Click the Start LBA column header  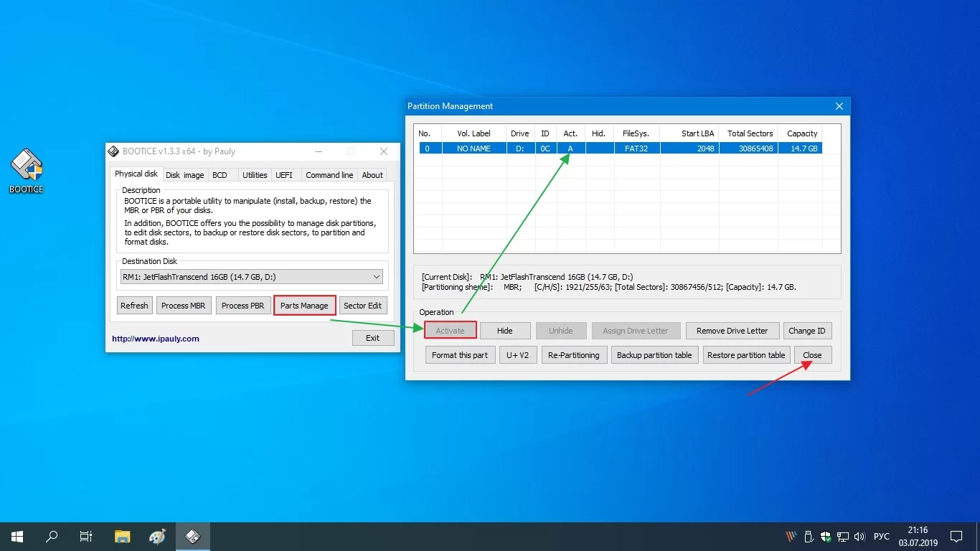689,133
